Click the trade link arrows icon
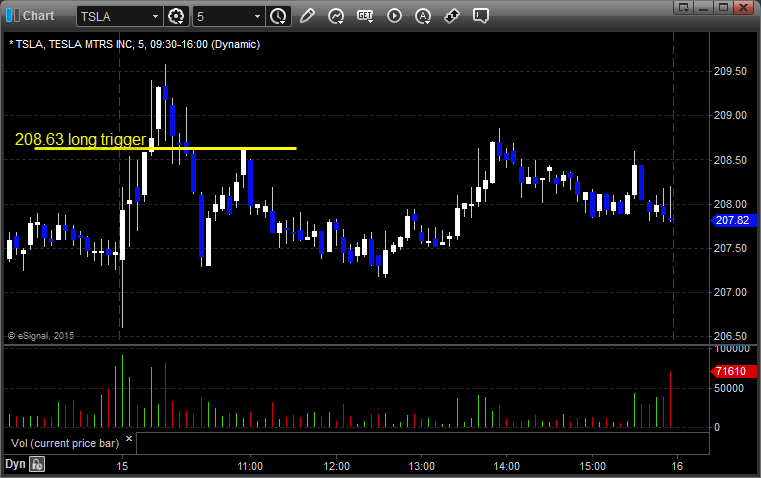This screenshot has height=478, width=761. pyautogui.click(x=452, y=16)
